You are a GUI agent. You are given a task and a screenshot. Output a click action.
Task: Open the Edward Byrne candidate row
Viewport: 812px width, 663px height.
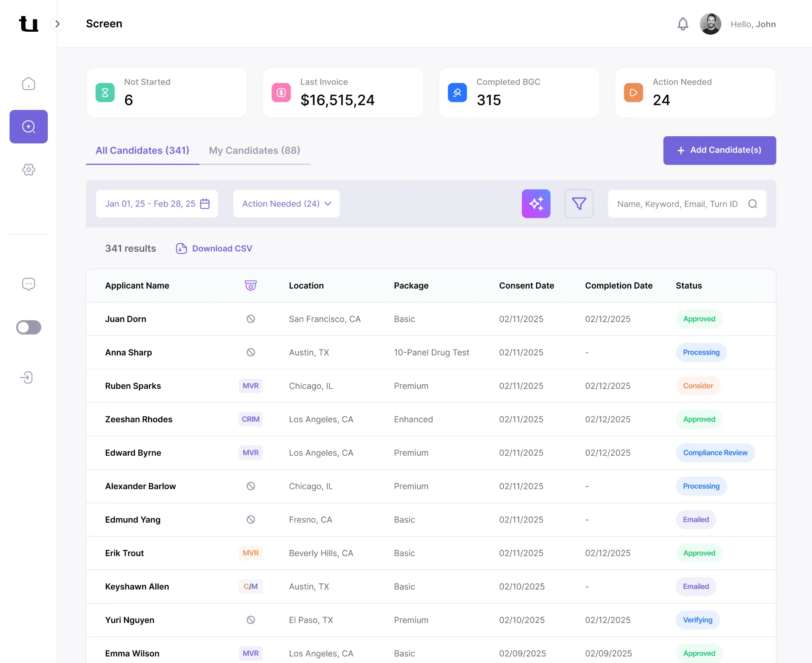[x=431, y=453]
